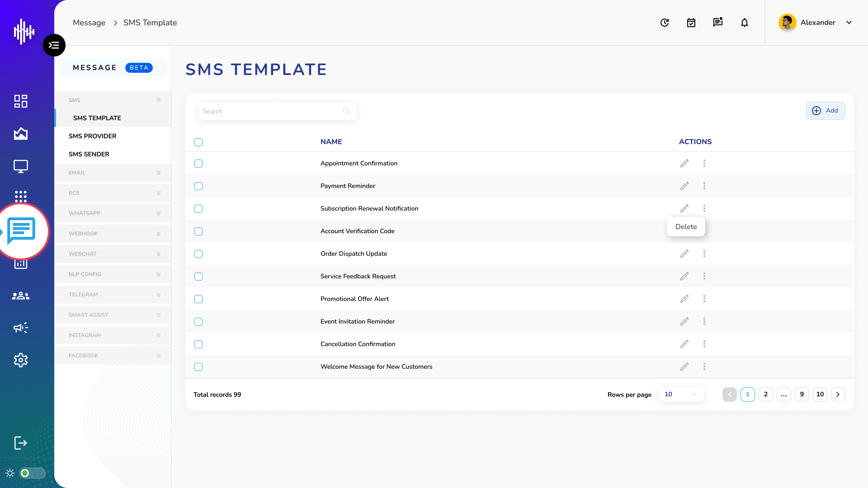
Task: Check the Service Feedback Request checkbox
Action: pos(198,277)
